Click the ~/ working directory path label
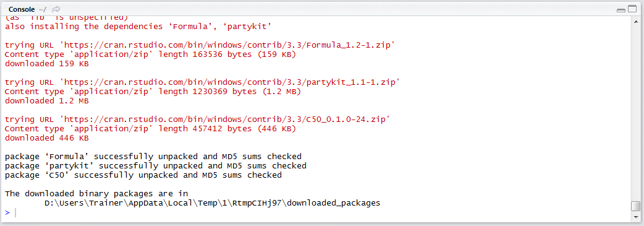 (x=43, y=9)
